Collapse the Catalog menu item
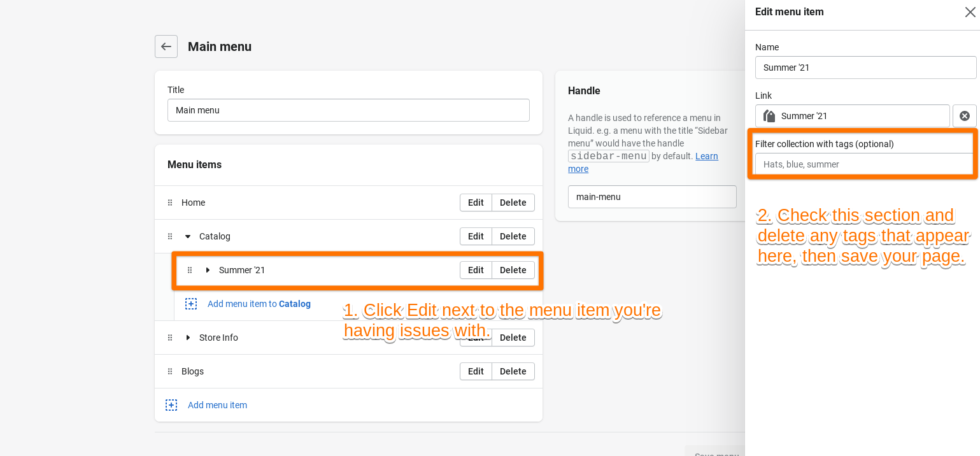Viewport: 980px width, 456px height. pos(188,236)
